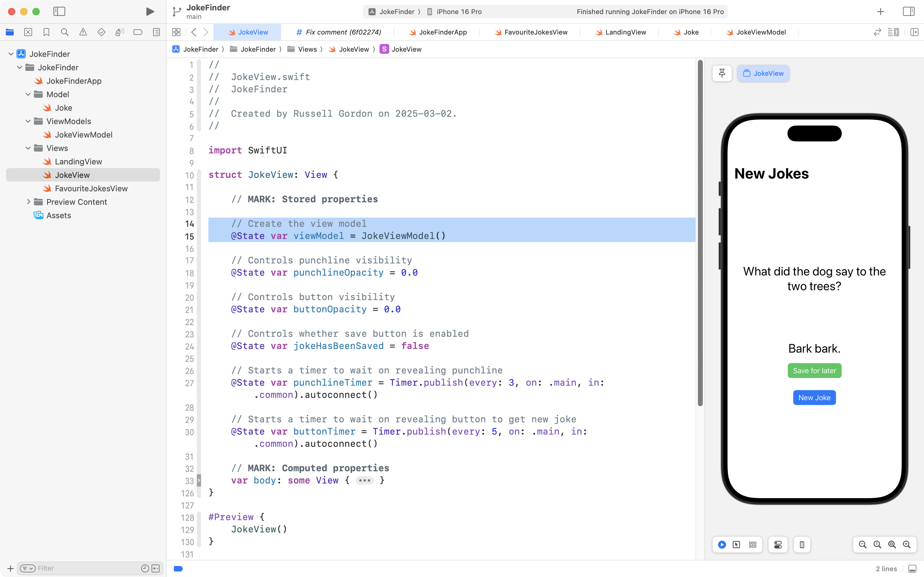Toggle the navigator sidebar visibility
Image resolution: width=924 pixels, height=577 pixels.
[59, 11]
